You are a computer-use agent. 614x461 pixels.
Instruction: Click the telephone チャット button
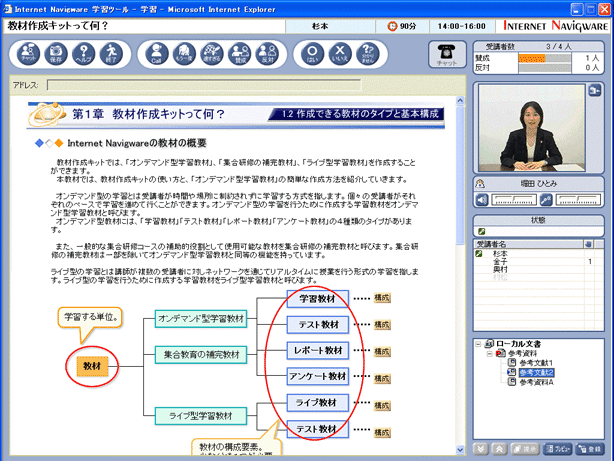[x=447, y=54]
